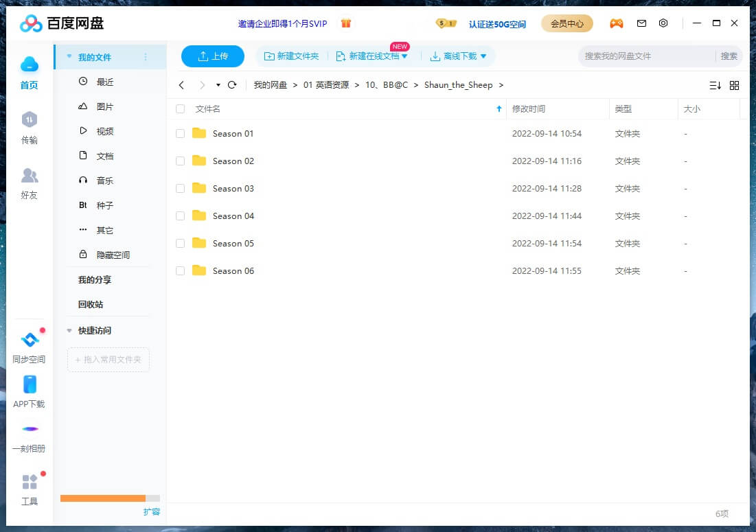
Task: Click the 上传 upload button
Action: (213, 56)
